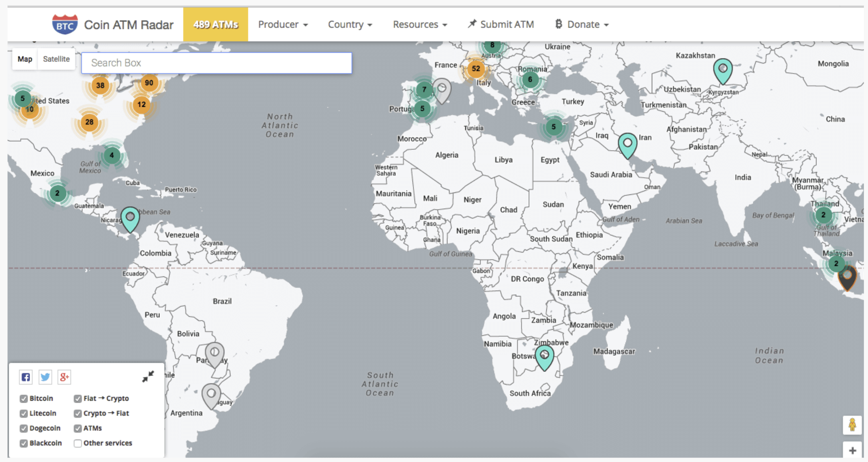
Task: Click the Coin ATM Radar BTC shield logo
Action: point(65,24)
